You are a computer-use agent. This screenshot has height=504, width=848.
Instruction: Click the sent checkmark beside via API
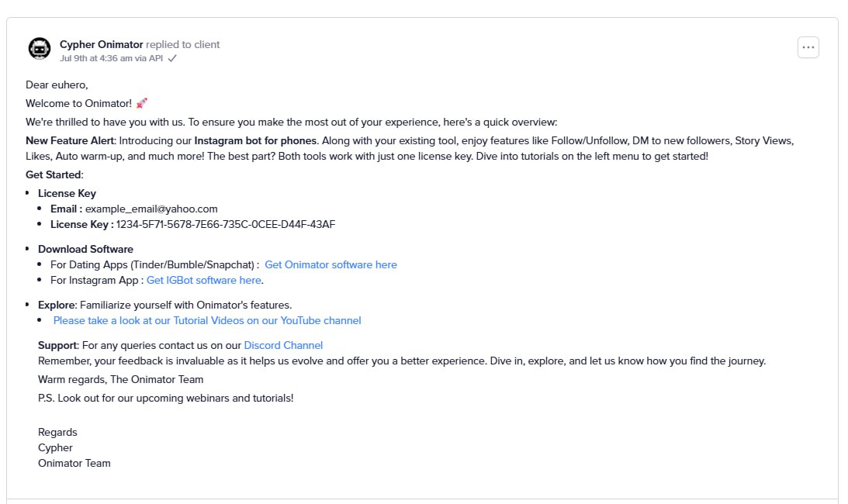(172, 58)
